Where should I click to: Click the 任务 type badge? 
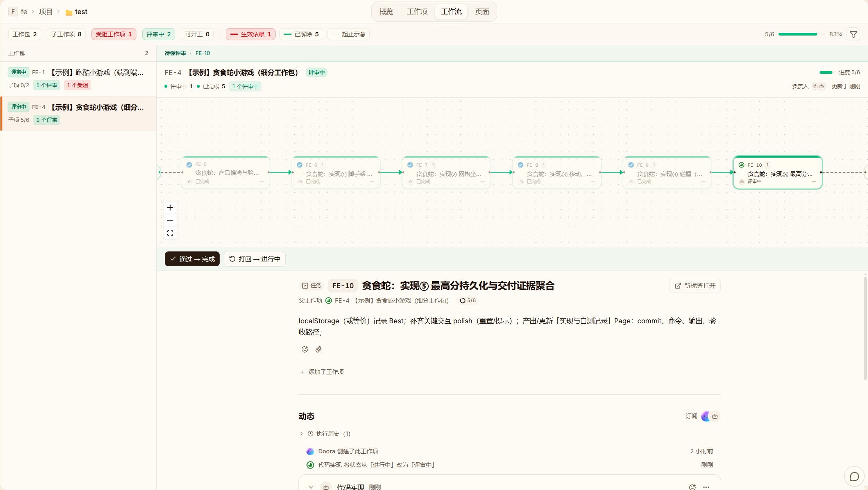(x=311, y=285)
